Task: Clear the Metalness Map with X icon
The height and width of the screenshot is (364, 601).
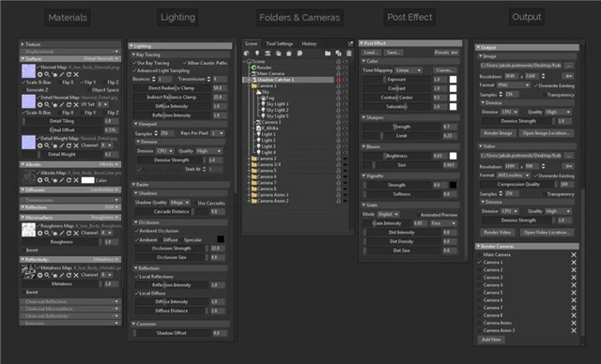Action: click(76, 275)
